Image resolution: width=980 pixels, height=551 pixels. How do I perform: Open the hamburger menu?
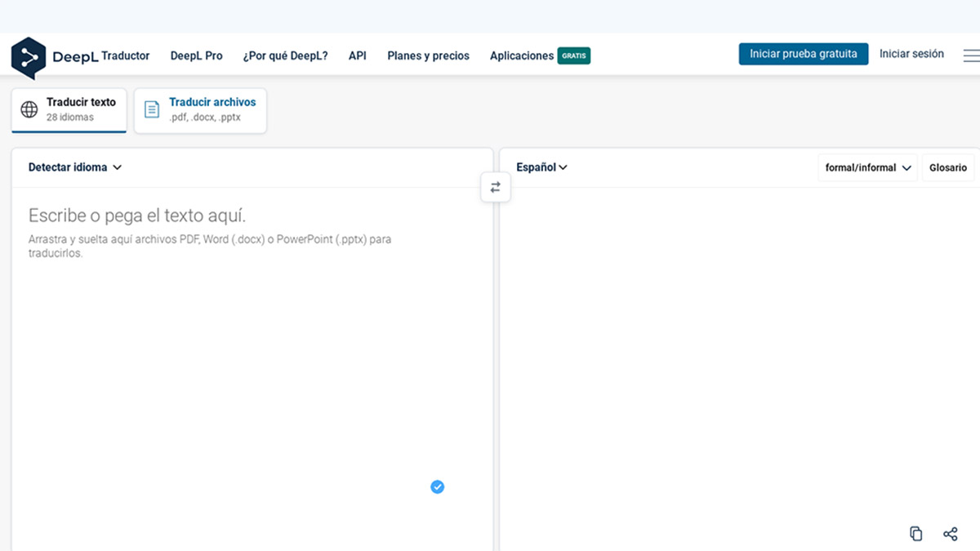click(x=970, y=56)
